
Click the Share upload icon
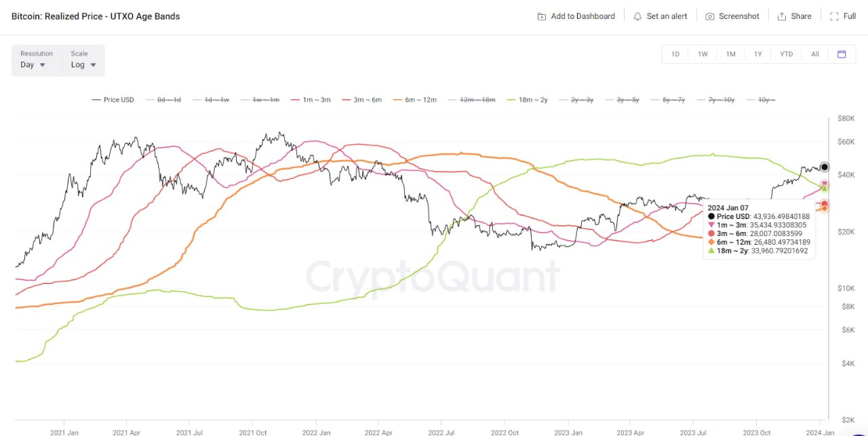click(783, 16)
